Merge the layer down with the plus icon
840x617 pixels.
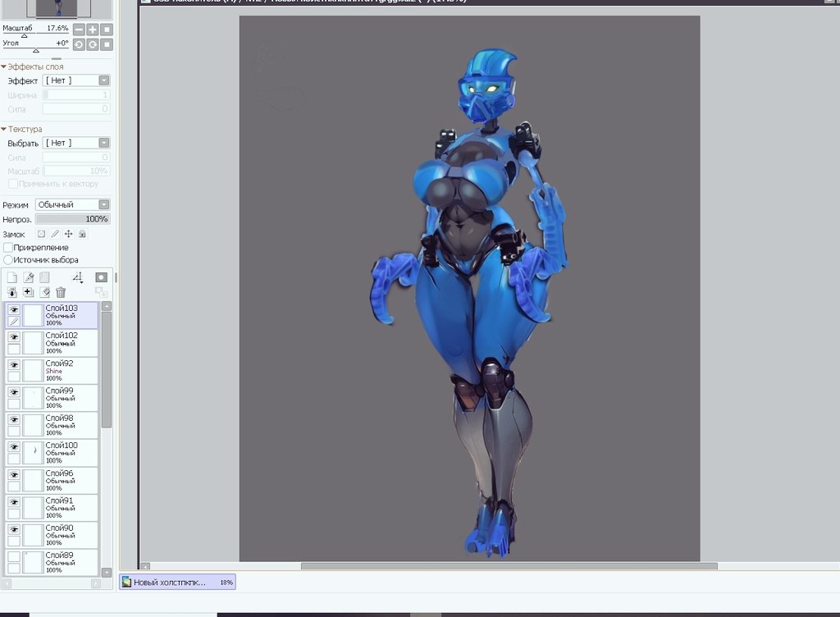coord(29,292)
